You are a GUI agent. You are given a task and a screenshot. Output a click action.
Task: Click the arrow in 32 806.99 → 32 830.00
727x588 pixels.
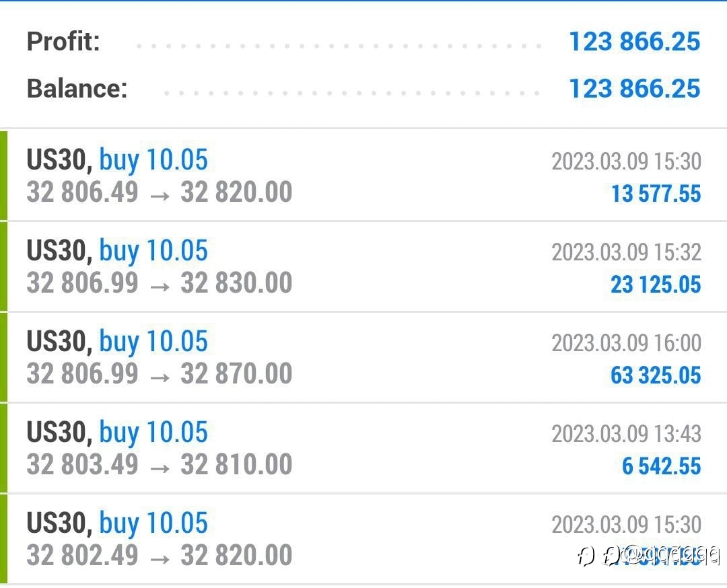click(x=160, y=287)
